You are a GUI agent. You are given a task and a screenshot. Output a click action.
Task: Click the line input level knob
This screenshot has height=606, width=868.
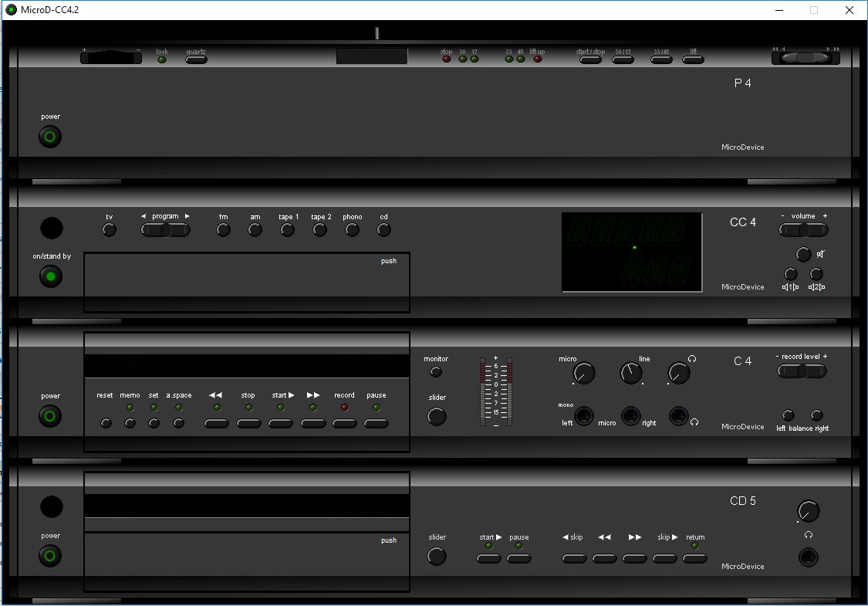(x=631, y=374)
